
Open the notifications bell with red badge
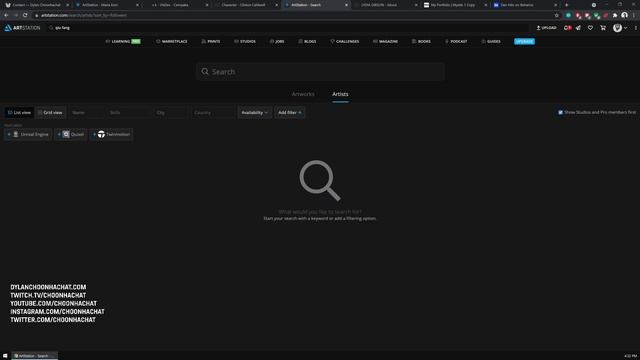tap(567, 28)
